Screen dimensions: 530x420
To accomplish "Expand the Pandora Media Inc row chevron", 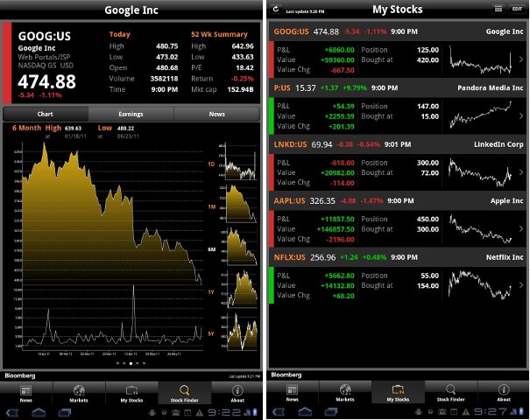I will 521,115.
